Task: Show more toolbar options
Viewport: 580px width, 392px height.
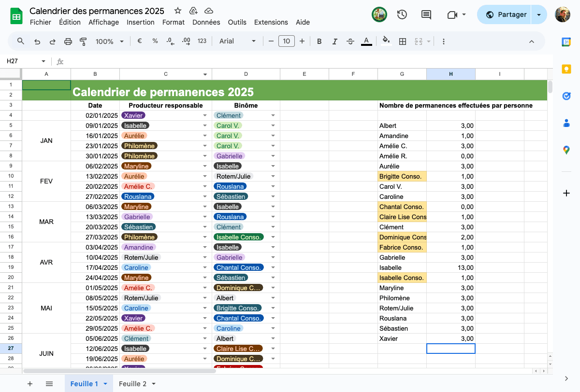Action: coord(444,41)
